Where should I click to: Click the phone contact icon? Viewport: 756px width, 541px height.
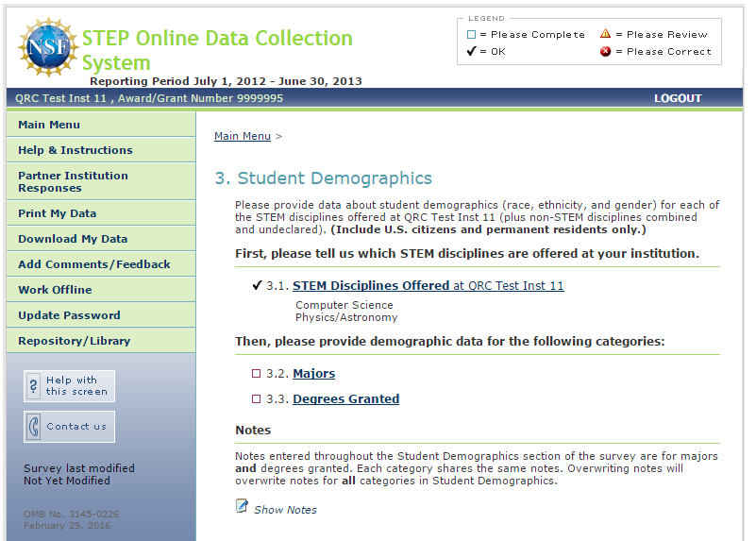pos(34,426)
